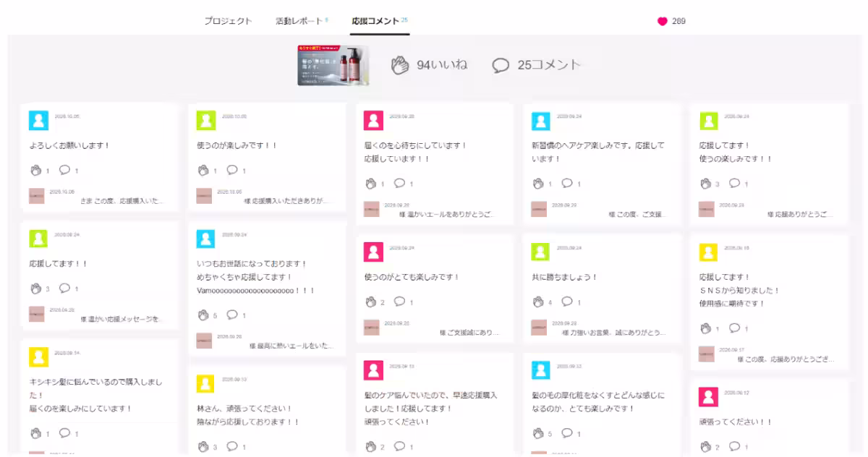
Task: Click the yellow avatar on the キシキシ髪 card
Action: point(38,357)
